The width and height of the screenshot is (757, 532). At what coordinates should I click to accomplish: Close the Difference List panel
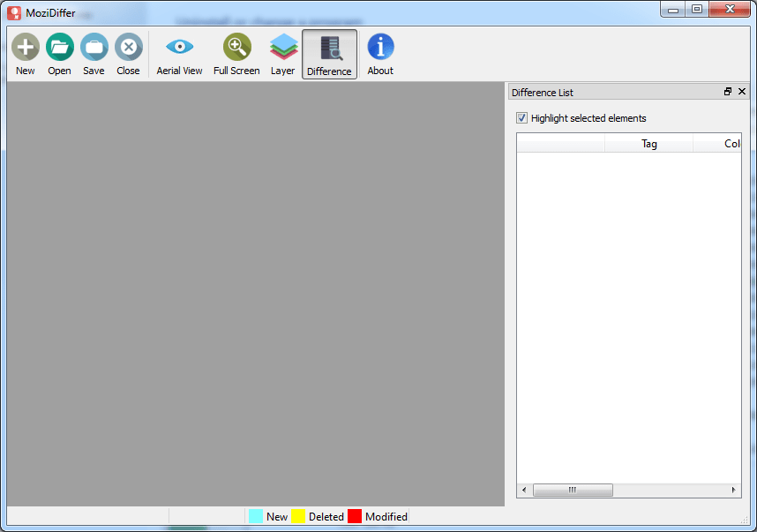742,91
